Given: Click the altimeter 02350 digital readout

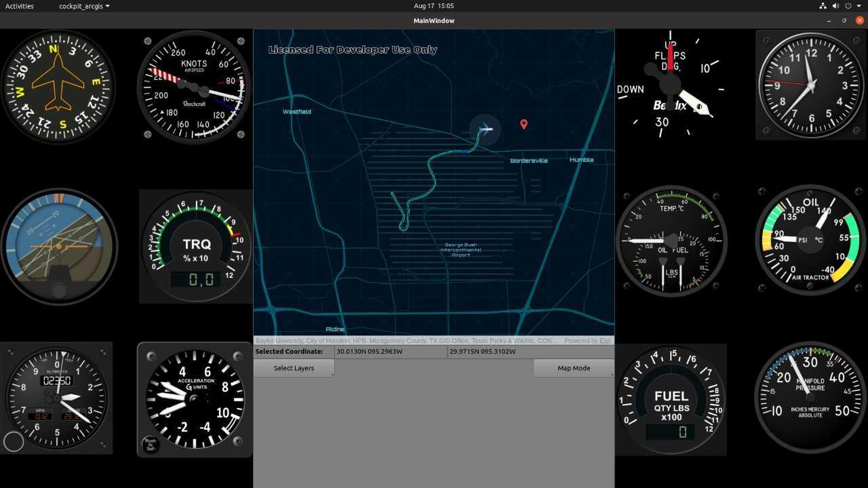Looking at the screenshot, I should pyautogui.click(x=57, y=381).
